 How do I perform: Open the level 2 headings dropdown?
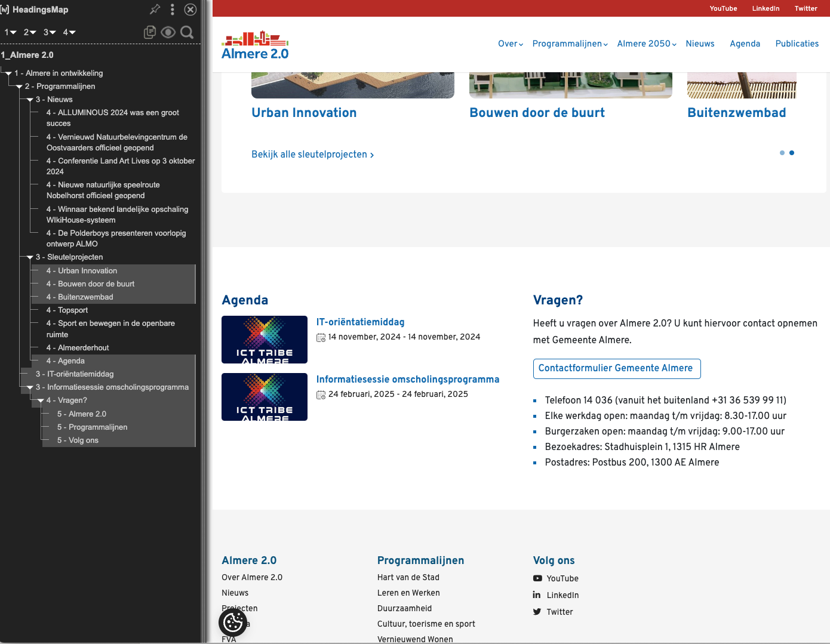30,32
